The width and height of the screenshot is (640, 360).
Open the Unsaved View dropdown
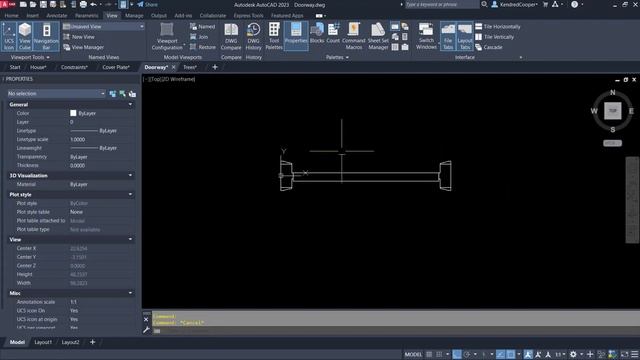(x=104, y=27)
